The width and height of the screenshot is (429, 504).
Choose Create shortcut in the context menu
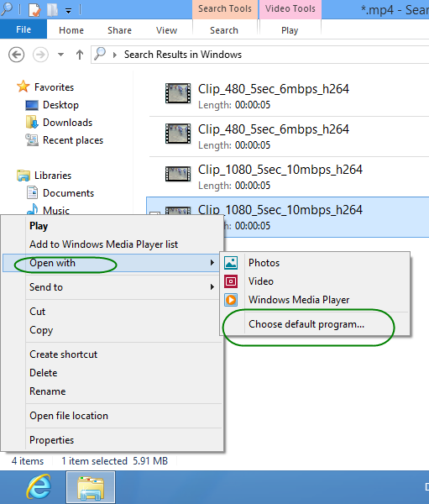[112, 354]
